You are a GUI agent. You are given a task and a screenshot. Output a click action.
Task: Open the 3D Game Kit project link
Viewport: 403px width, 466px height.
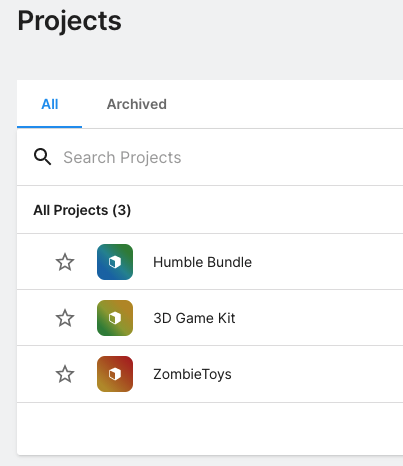tap(194, 318)
